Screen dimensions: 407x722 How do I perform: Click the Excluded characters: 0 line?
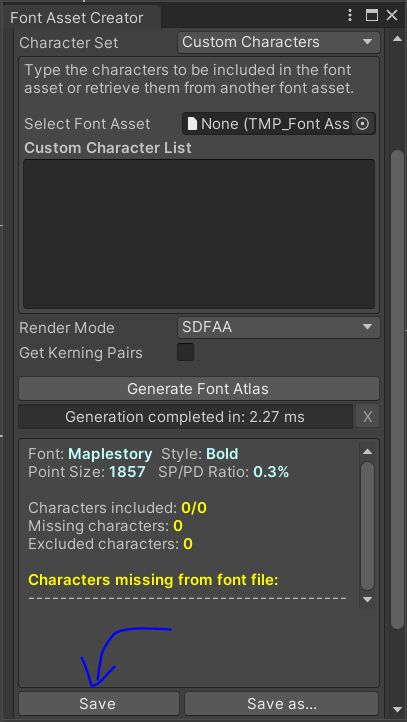click(110, 544)
